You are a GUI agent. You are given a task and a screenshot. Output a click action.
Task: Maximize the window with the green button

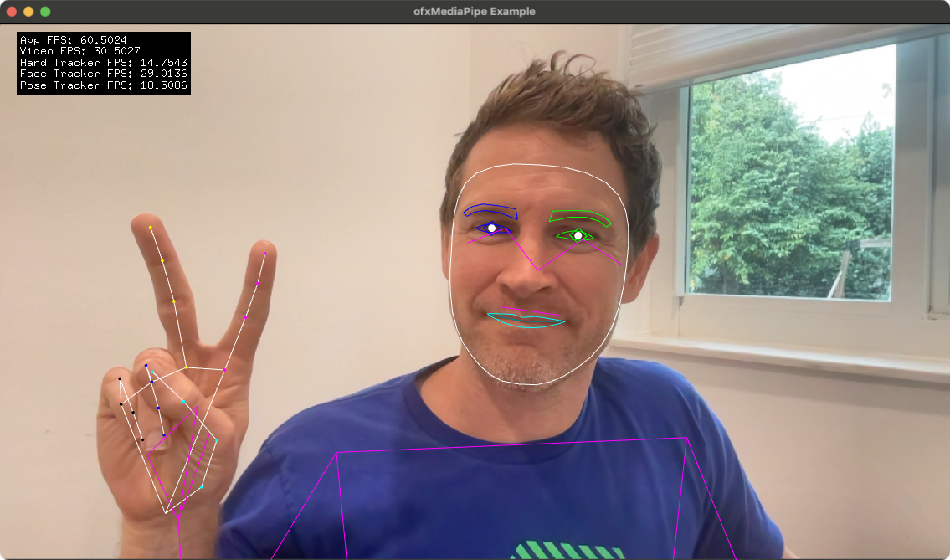coord(45,12)
